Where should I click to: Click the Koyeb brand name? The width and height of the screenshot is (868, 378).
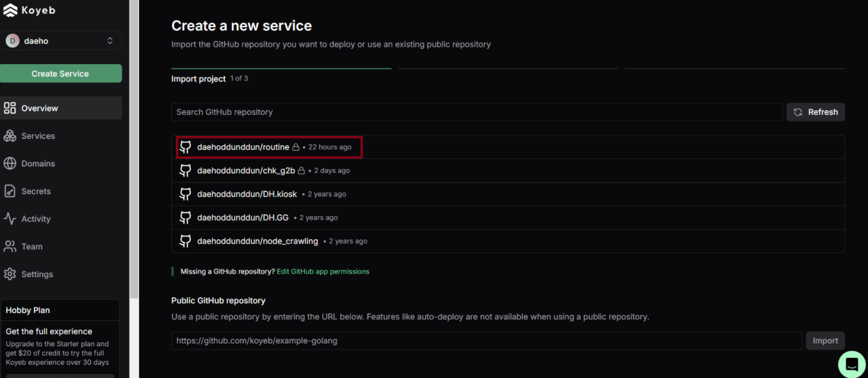pos(39,10)
